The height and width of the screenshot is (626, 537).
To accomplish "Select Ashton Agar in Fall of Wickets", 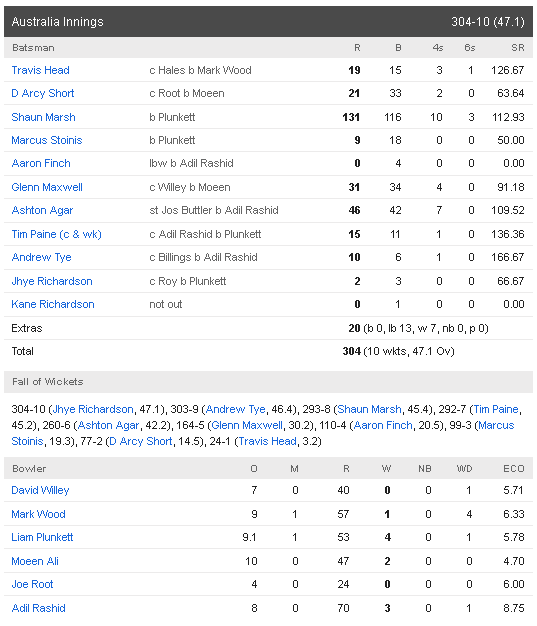I will tap(108, 426).
